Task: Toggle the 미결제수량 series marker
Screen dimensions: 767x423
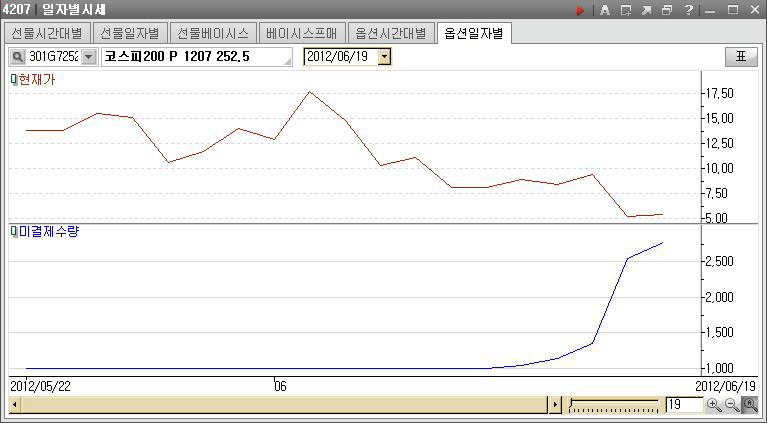Action: (x=14, y=232)
